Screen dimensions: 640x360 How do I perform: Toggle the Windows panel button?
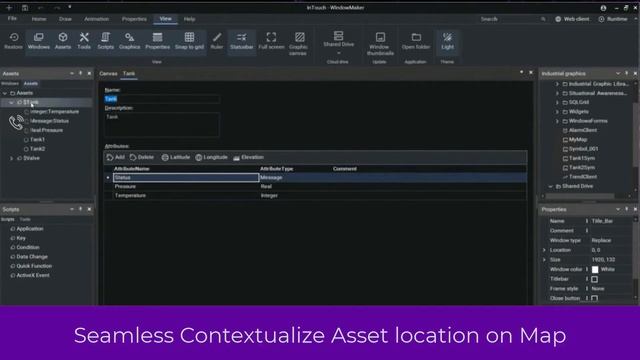pos(39,41)
